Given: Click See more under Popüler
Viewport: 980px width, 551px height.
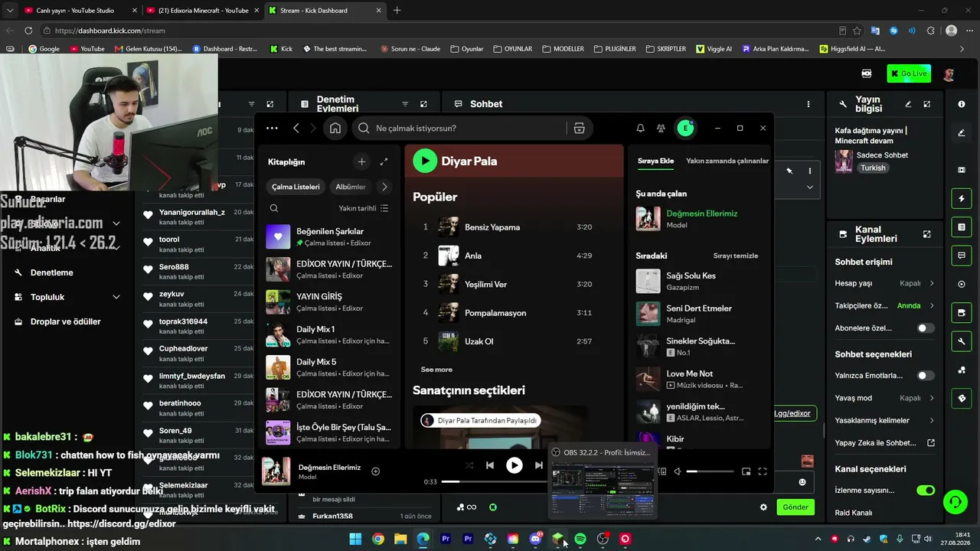Looking at the screenshot, I should pyautogui.click(x=436, y=370).
